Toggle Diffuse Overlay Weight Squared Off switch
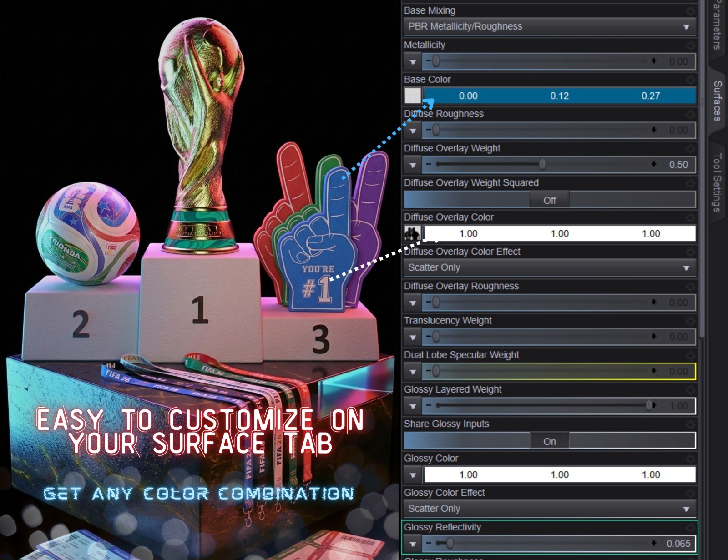This screenshot has width=728, height=560. [550, 200]
